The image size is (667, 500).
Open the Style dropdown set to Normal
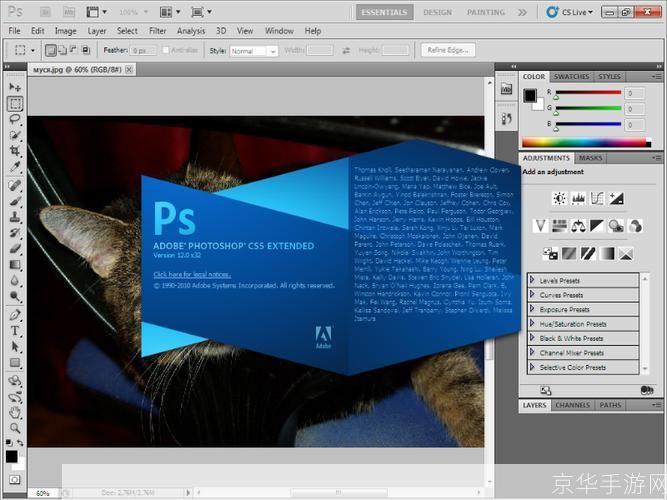click(254, 51)
